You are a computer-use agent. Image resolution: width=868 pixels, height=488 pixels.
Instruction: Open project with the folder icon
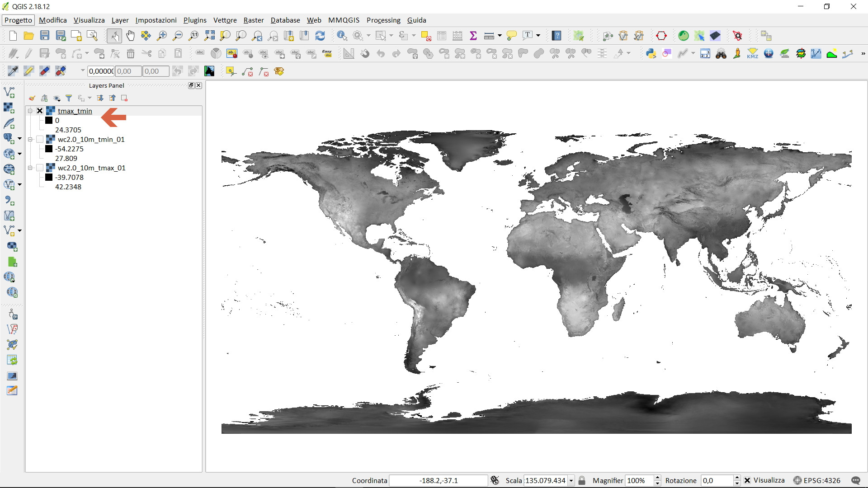28,36
